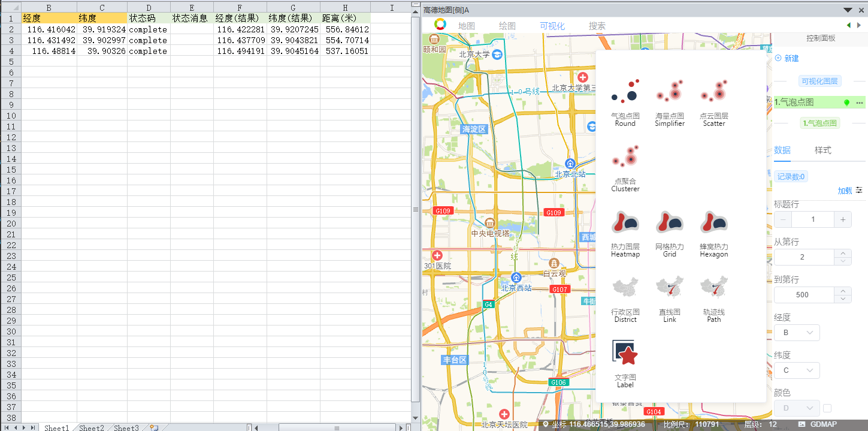This screenshot has width=868, height=431.
Task: Click the 从第行 number field
Action: click(805, 257)
